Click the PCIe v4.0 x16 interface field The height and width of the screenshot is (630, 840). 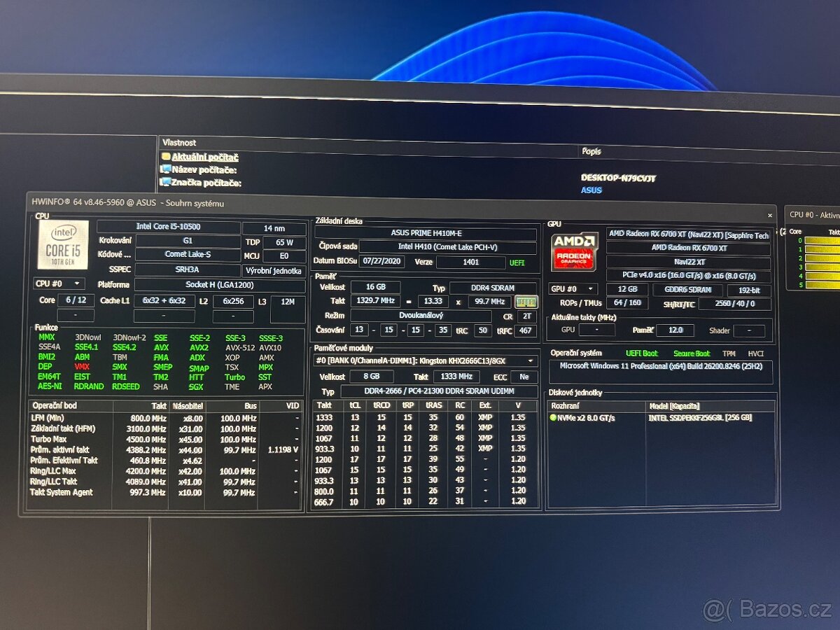pos(688,275)
